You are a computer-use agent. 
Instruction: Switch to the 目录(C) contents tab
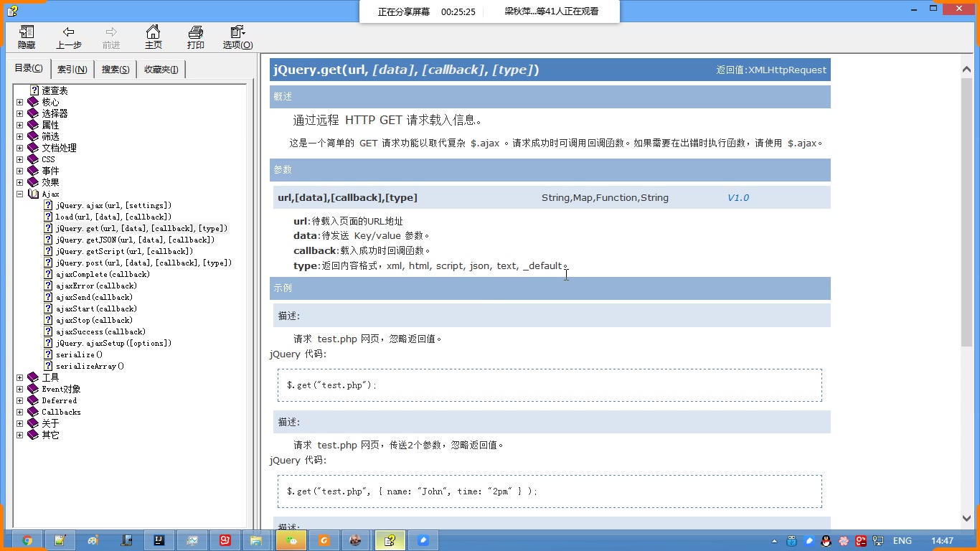click(x=29, y=68)
